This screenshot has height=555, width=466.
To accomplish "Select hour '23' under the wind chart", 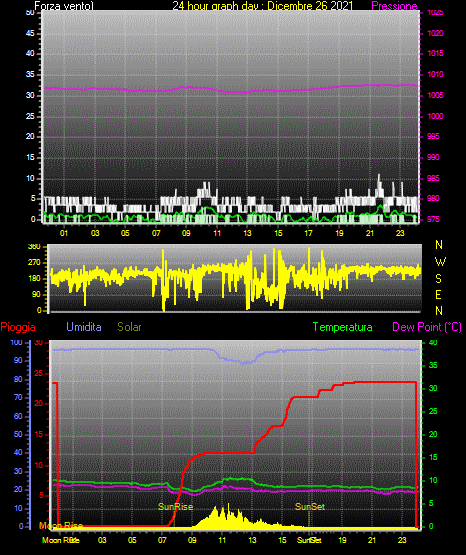I will click(400, 233).
